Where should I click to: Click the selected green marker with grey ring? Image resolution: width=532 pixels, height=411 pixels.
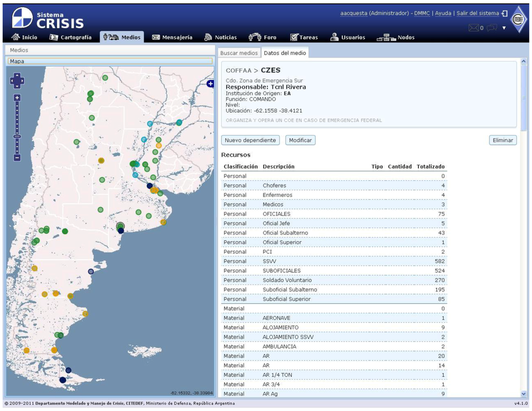pyautogui.click(x=120, y=226)
